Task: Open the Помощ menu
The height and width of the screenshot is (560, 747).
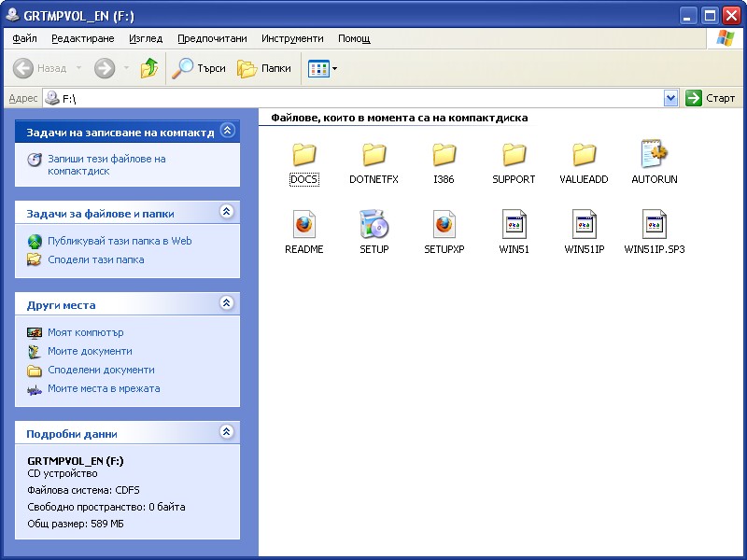Action: pos(354,38)
